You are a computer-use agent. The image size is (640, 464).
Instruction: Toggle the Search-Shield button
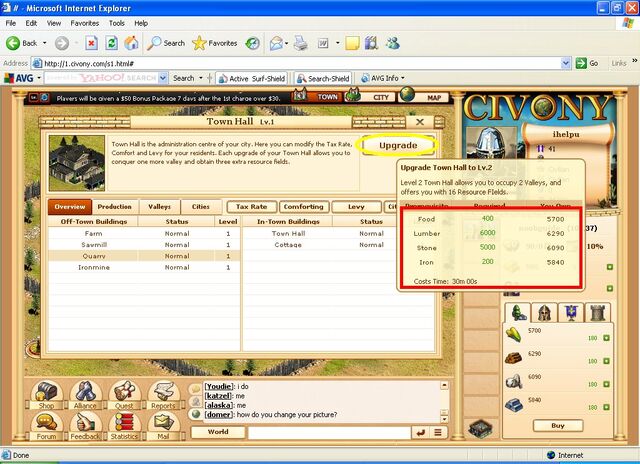pyautogui.click(x=323, y=78)
